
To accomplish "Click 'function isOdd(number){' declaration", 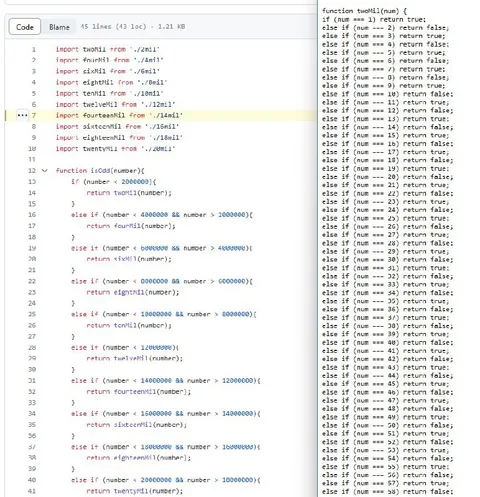I will click(100, 171).
